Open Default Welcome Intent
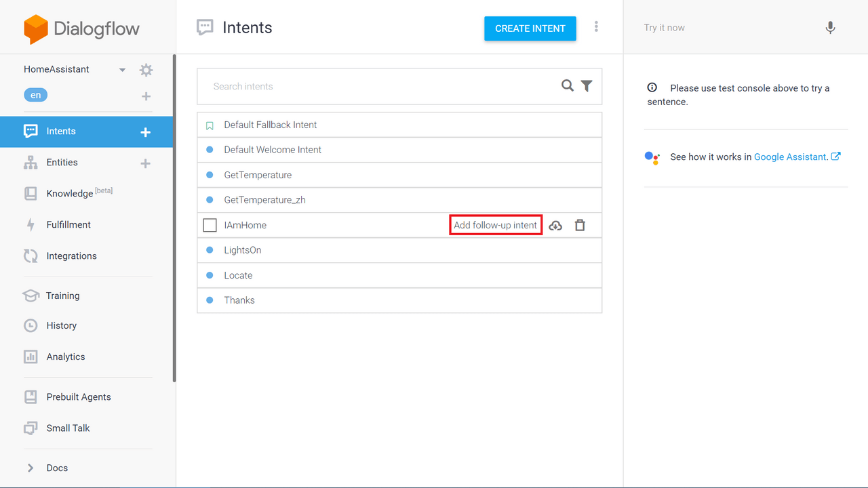 [399, 150]
